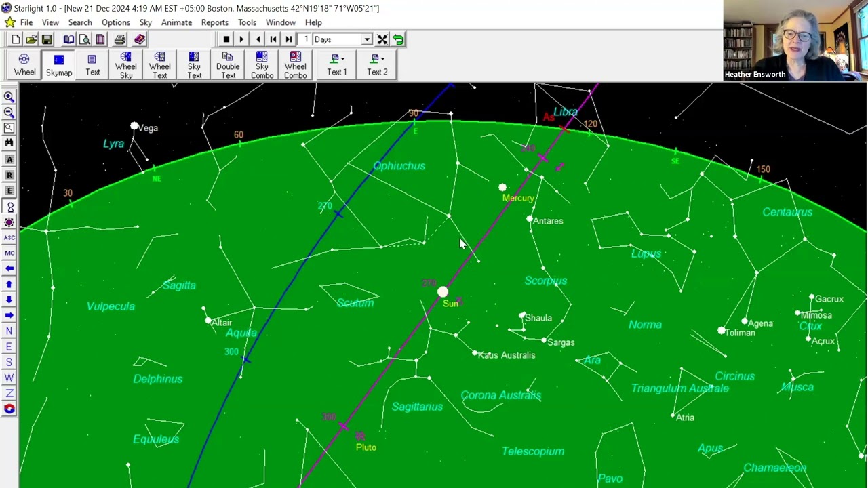Point the sky map to Zenith (Z)
Screen dimensions: 868x488
point(9,393)
